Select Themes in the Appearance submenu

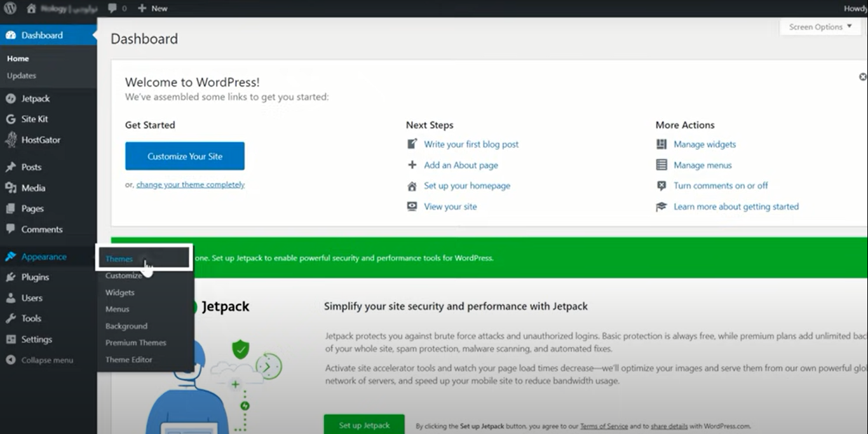tap(119, 259)
